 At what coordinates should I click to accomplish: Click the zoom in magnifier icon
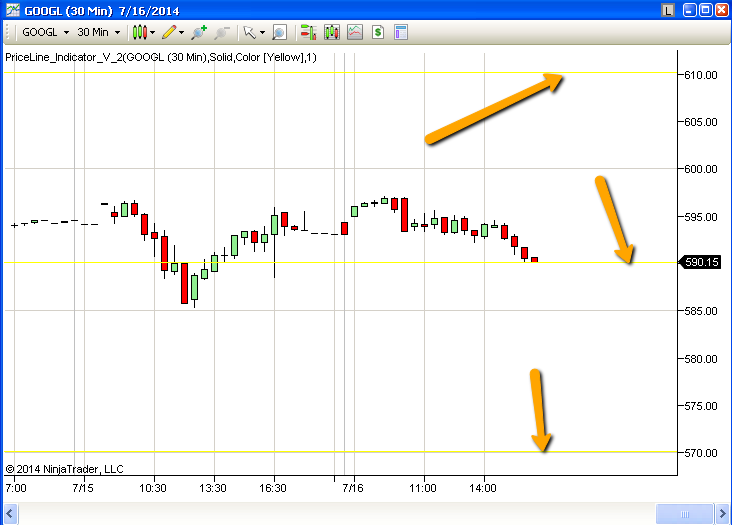tap(199, 32)
